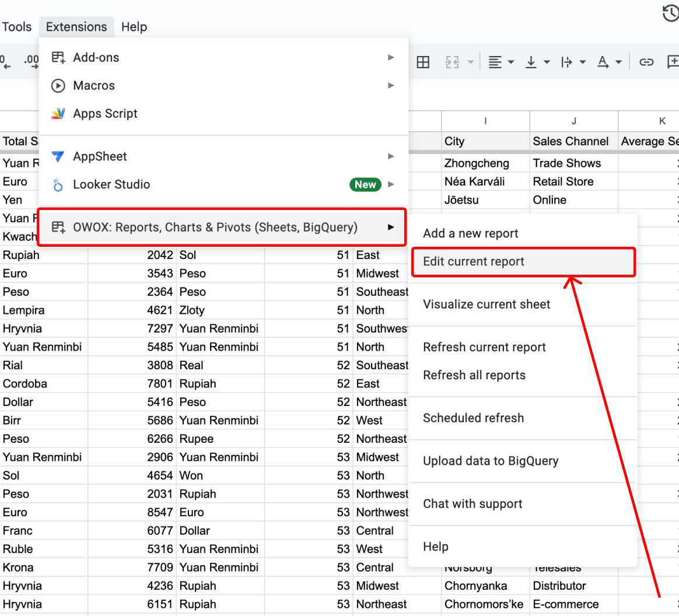679x616 pixels.
Task: Click the Néa Karváli cell
Action: pyautogui.click(x=485, y=182)
